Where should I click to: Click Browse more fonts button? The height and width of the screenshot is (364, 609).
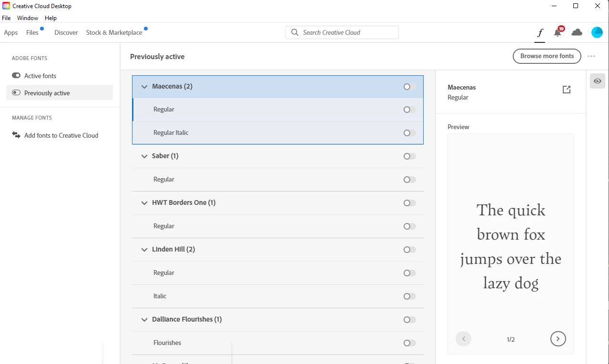(547, 56)
